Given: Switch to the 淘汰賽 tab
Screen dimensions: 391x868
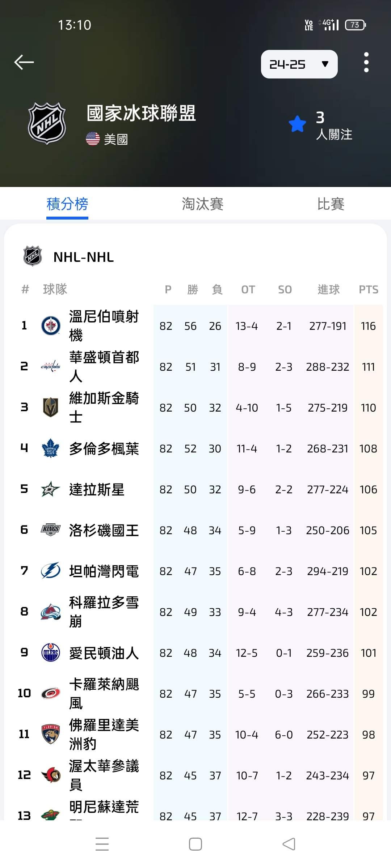Looking at the screenshot, I should click(202, 204).
